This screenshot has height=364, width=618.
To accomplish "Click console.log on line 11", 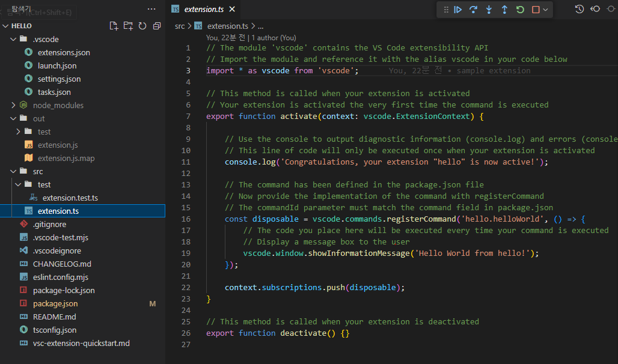I will (250, 162).
